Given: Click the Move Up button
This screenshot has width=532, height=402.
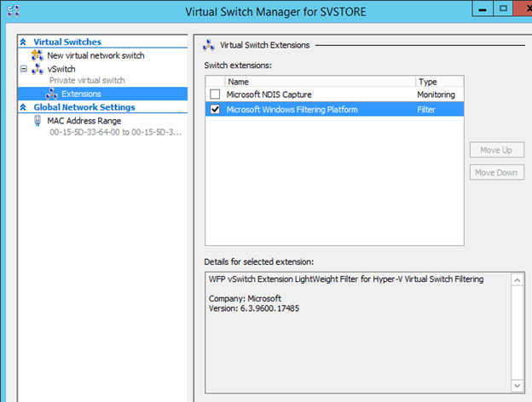Looking at the screenshot, I should [496, 150].
